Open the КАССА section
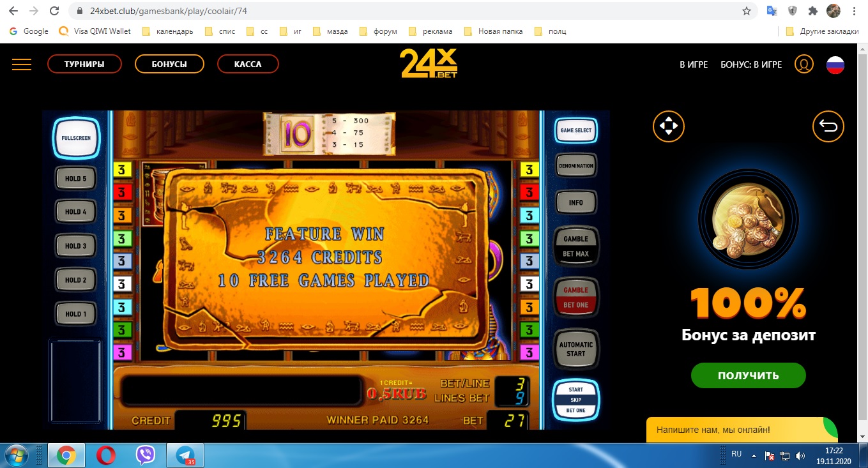Viewport: 868px width, 468px height. click(248, 64)
